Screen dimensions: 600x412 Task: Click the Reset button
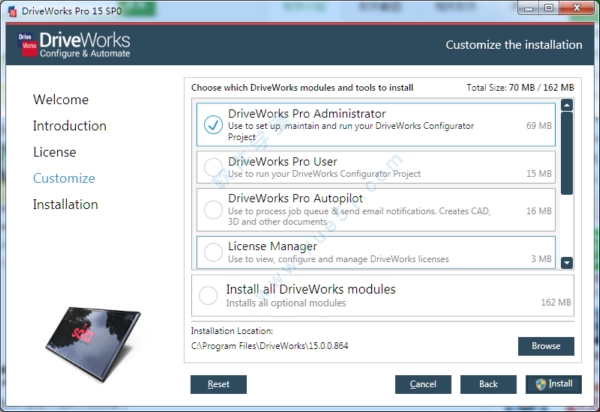click(x=218, y=384)
